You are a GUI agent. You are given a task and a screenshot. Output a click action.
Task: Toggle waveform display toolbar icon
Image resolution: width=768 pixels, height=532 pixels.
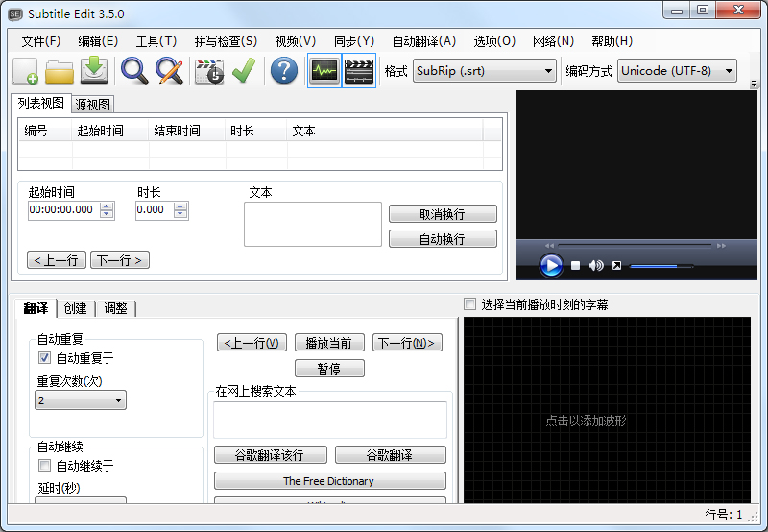point(324,71)
